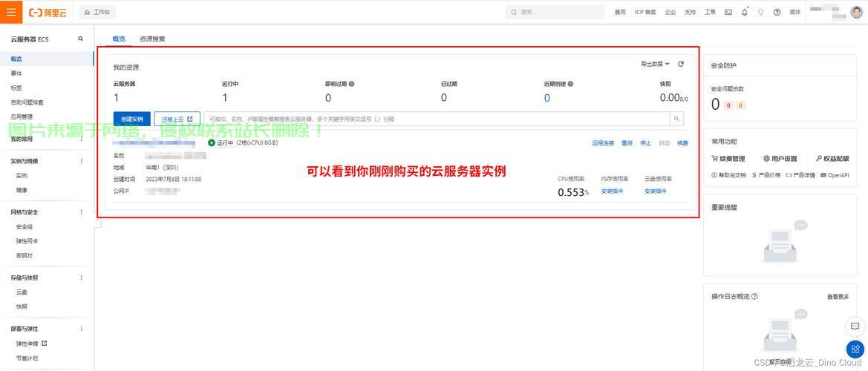The width and height of the screenshot is (868, 371).
Task: Switch to the 资源搜索 tab
Action: (152, 39)
